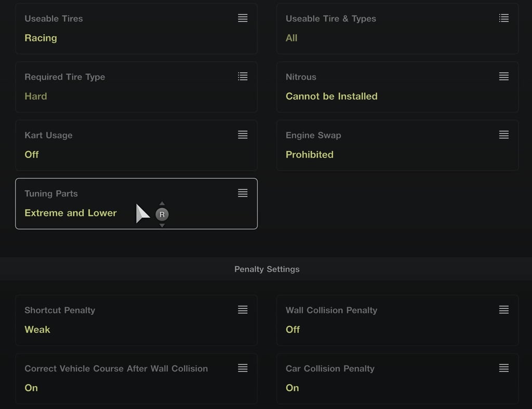
Task: Click Shortcut Penalty list icon
Action: pos(242,310)
